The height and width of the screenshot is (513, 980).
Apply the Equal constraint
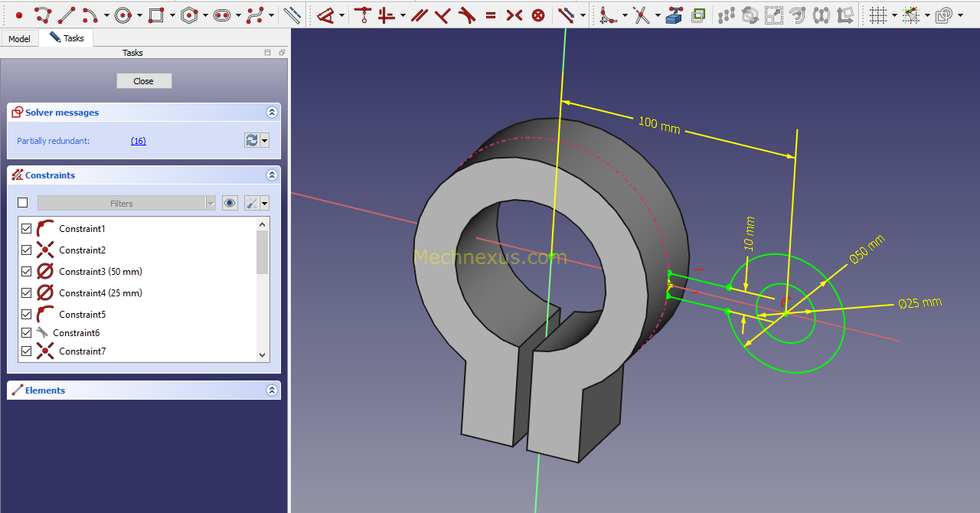click(x=490, y=15)
